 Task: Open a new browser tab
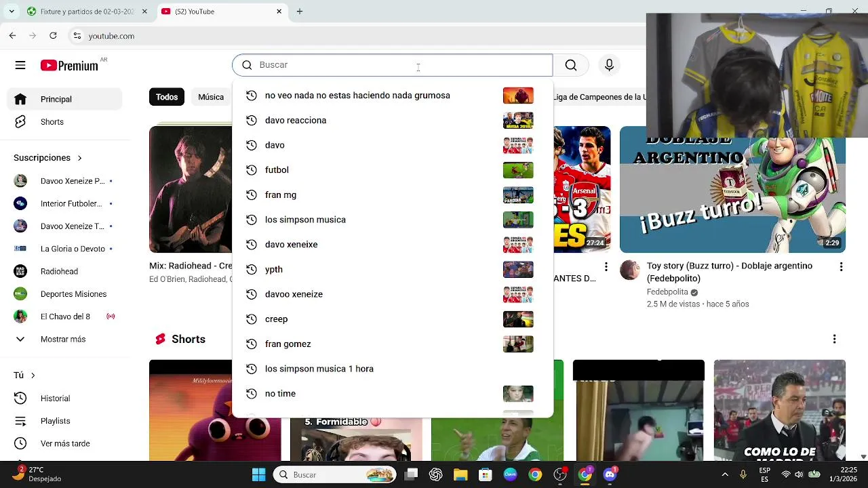pos(299,12)
